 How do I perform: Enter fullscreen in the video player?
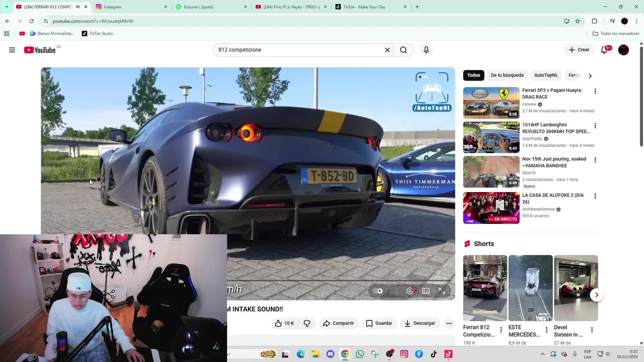442,291
